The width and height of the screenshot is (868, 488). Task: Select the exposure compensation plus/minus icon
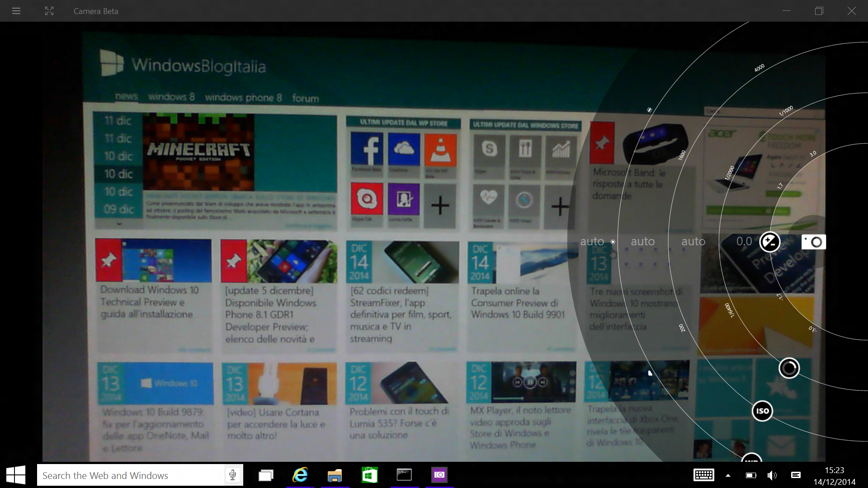(x=769, y=242)
